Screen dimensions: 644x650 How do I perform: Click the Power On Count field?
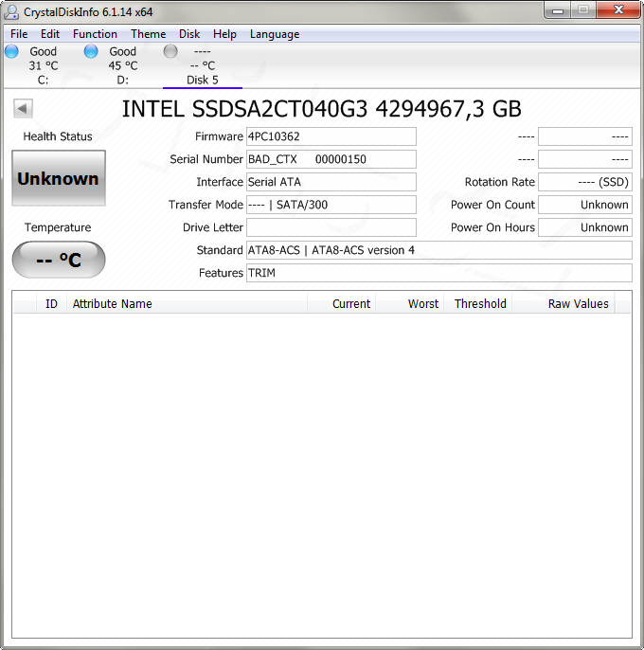[x=585, y=205]
